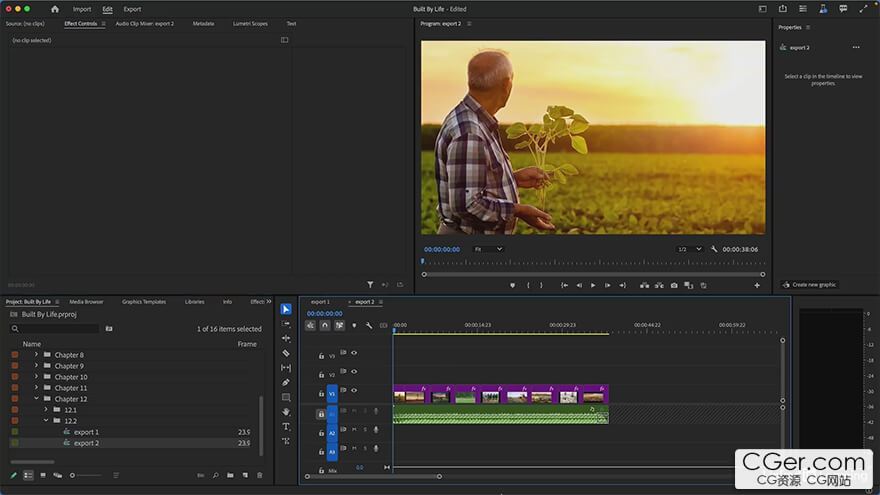Image resolution: width=880 pixels, height=495 pixels.
Task: Toggle V3 track output eye
Action: (x=354, y=353)
